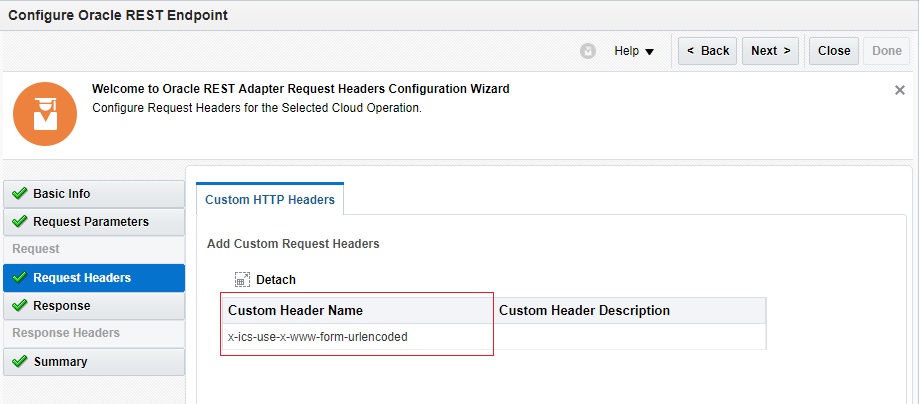919x404 pixels.
Task: Open the Help dropdown menu
Action: tap(634, 51)
